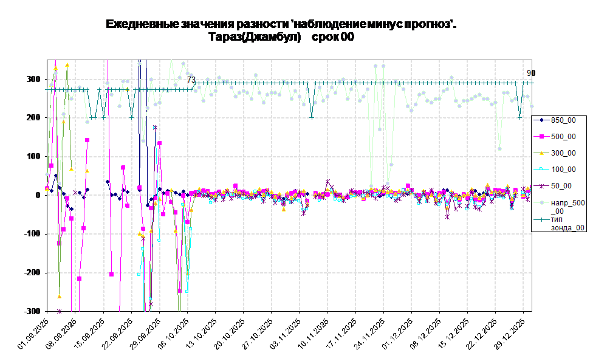Select the 300_00 legend label

coord(563,153)
